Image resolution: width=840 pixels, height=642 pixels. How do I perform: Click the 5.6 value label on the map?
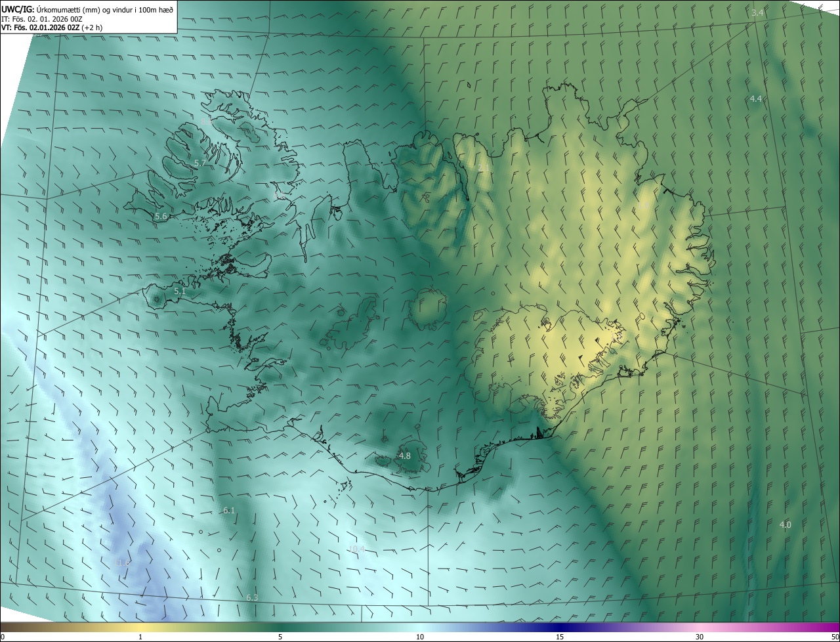point(161,216)
